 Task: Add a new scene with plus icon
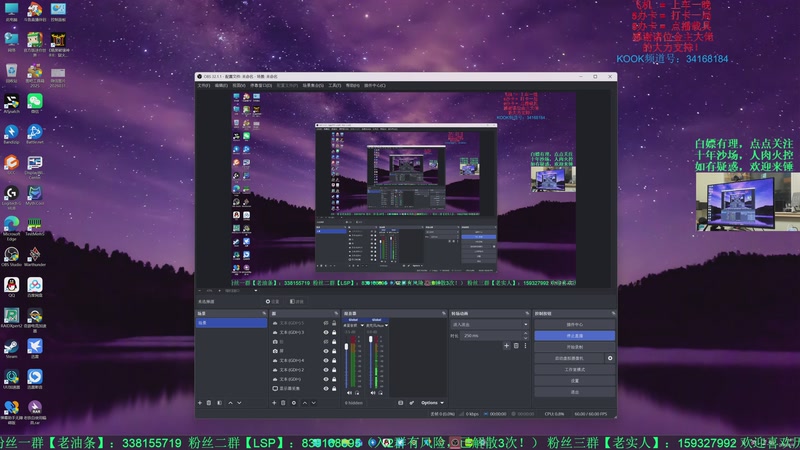(x=200, y=403)
